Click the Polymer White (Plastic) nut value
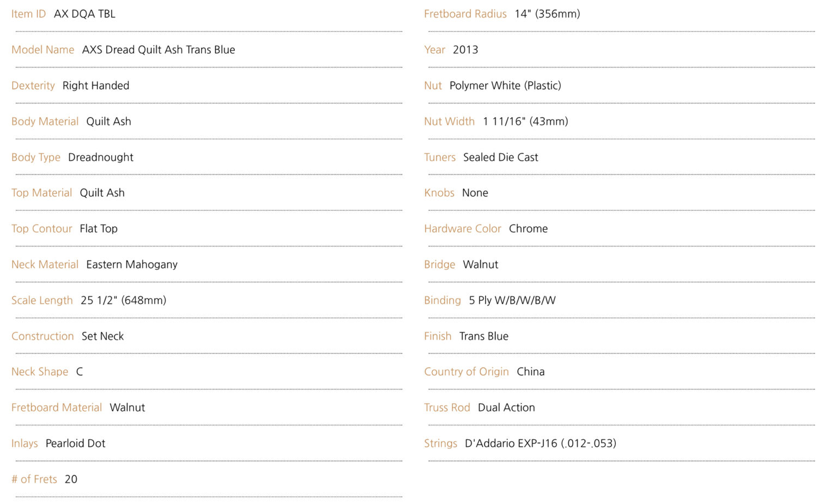Image resolution: width=837 pixels, height=504 pixels. pyautogui.click(x=505, y=86)
